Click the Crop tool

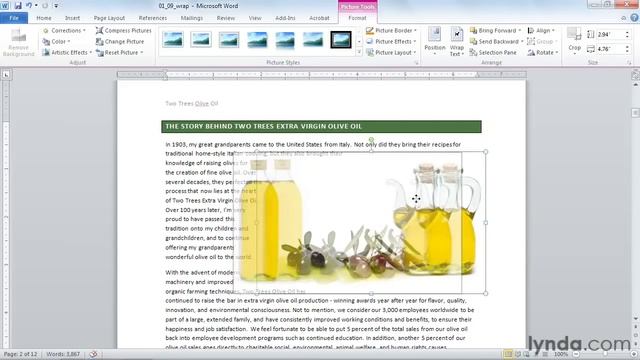[574, 41]
